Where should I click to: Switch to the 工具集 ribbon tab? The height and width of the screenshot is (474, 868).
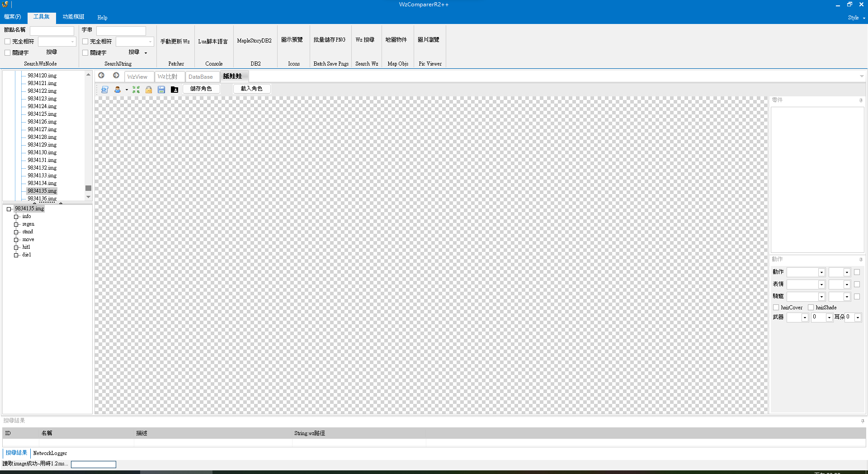coord(42,17)
